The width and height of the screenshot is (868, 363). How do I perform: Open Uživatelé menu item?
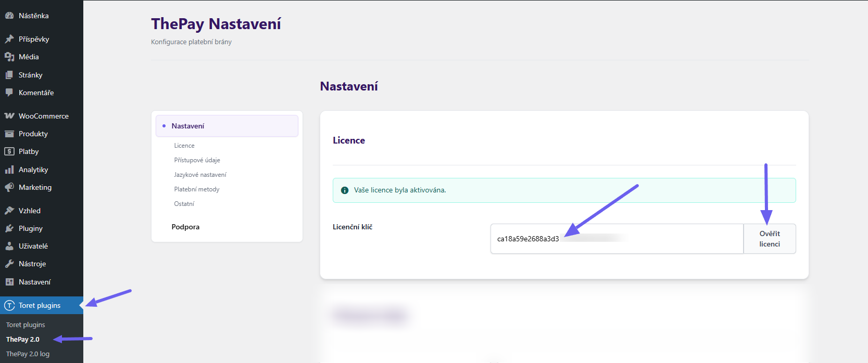point(42,246)
